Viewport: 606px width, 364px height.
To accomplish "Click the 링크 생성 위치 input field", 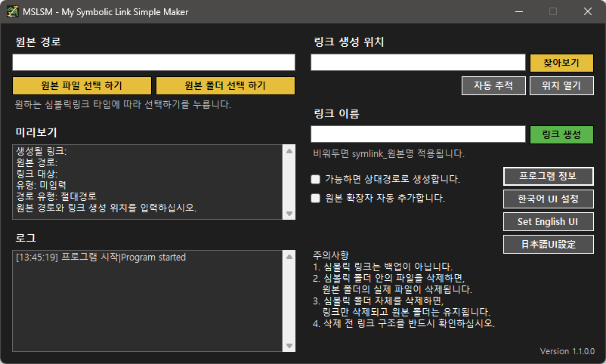I will (418, 63).
